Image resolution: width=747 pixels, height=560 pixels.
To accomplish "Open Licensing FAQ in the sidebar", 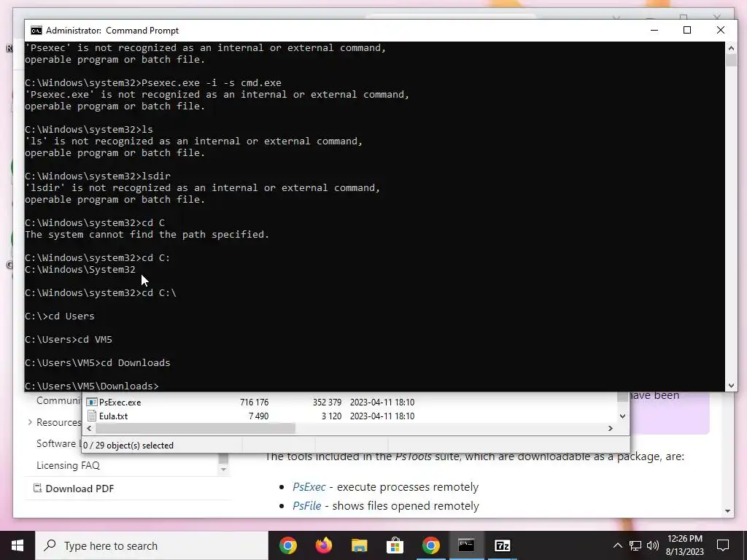I will click(x=68, y=466).
